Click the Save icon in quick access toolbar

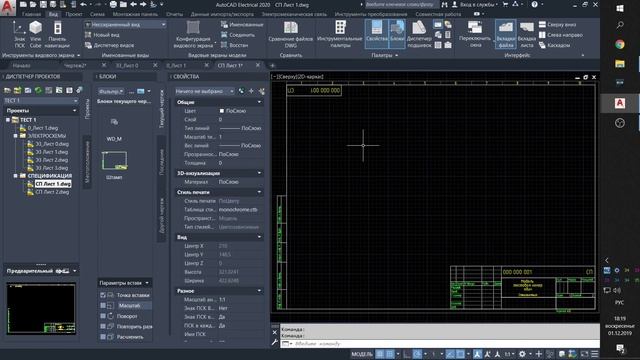tap(43, 4)
